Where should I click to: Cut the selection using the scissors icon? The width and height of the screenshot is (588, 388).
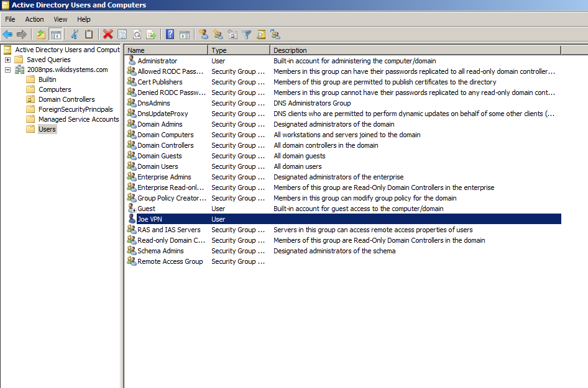75,34
